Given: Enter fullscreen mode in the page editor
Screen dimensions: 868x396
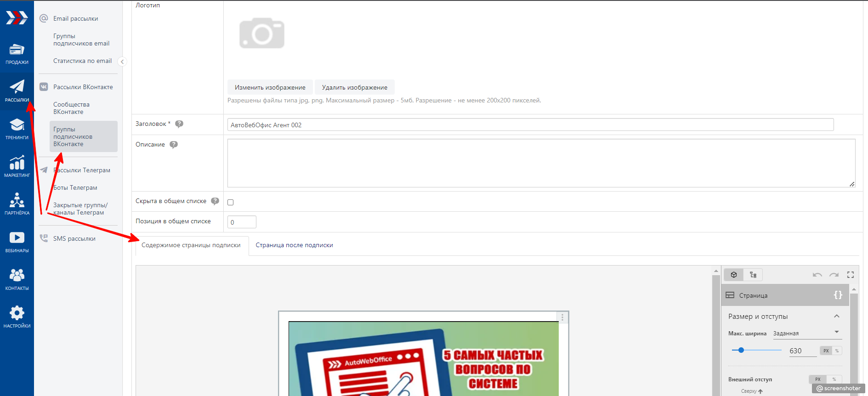Looking at the screenshot, I should coord(851,275).
